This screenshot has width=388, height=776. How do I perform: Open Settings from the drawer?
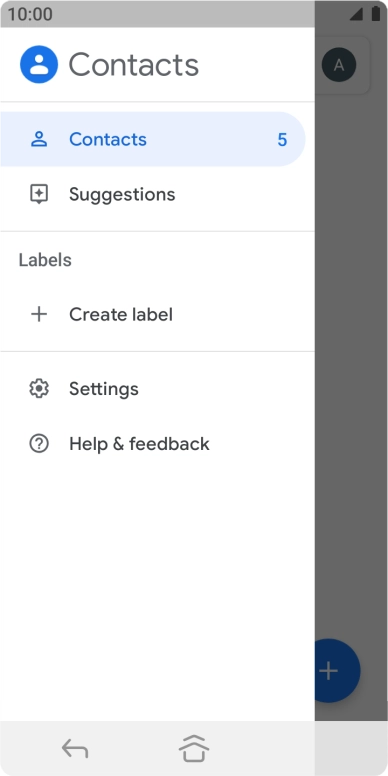157,388
